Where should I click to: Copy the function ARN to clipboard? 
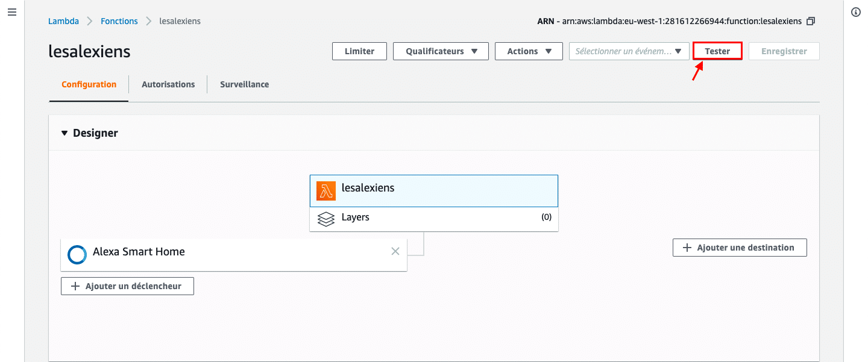[811, 21]
